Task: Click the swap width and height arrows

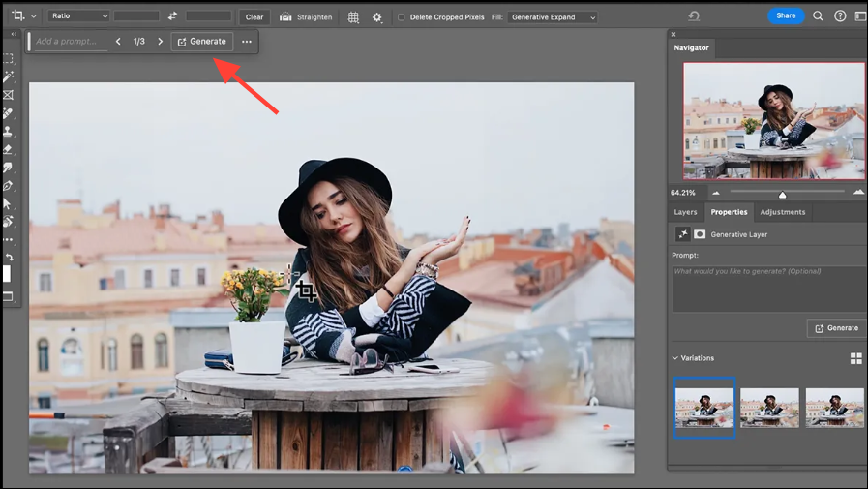Action: click(173, 16)
